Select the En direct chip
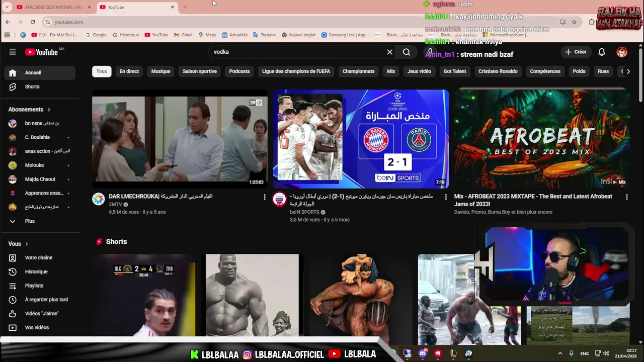The width and height of the screenshot is (644, 362). click(x=129, y=71)
